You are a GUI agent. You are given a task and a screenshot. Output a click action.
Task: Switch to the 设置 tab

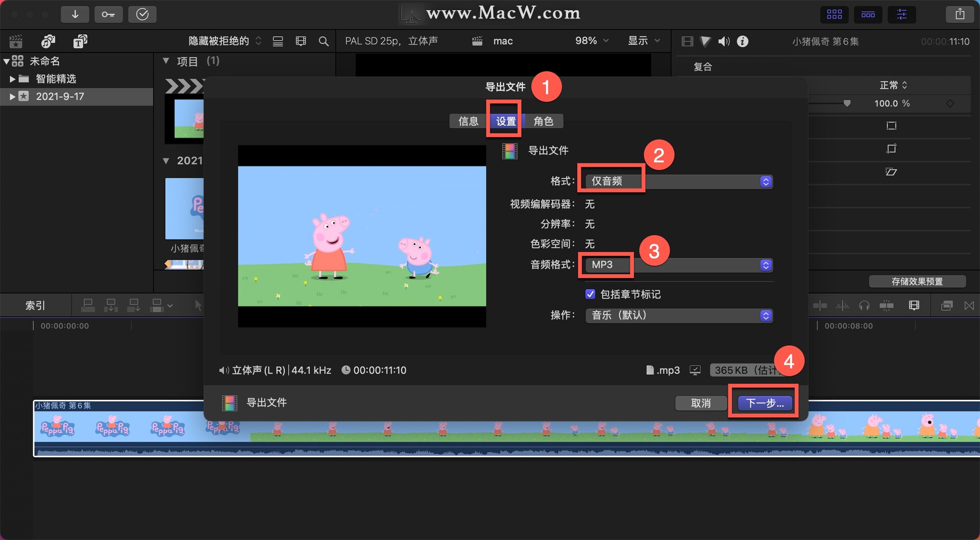pyautogui.click(x=506, y=121)
